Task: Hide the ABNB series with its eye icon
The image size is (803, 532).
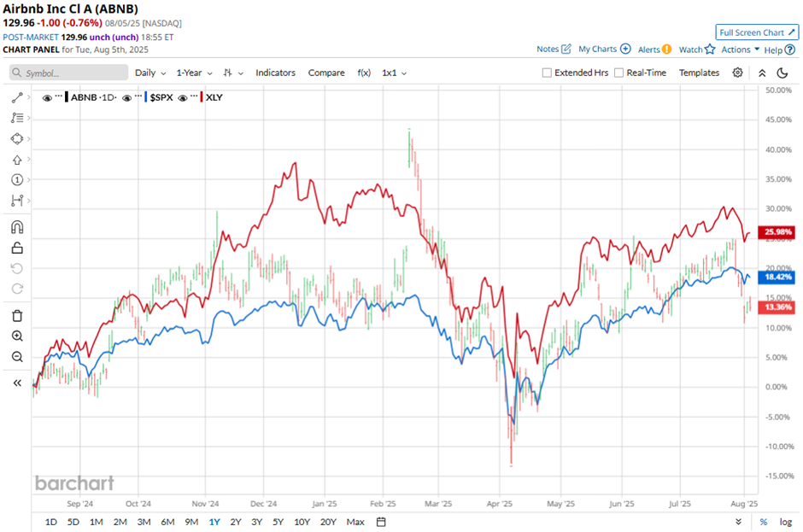Action: [47, 98]
